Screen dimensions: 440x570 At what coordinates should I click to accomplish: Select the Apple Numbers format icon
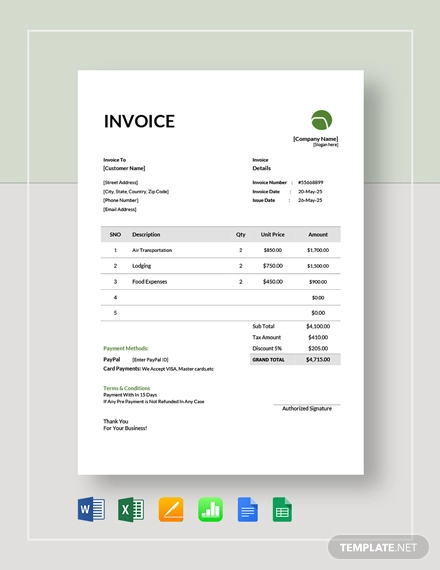pyautogui.click(x=211, y=509)
